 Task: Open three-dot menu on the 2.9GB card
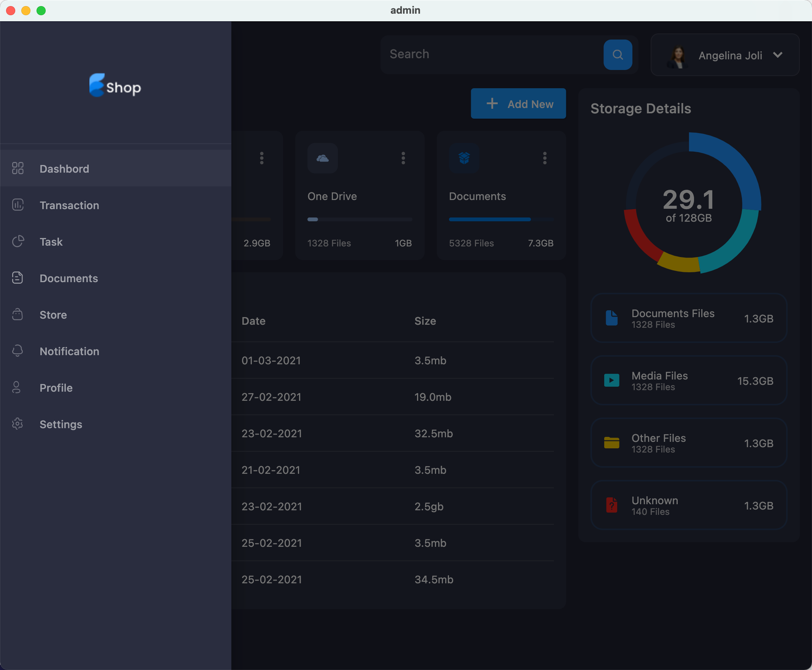(262, 158)
